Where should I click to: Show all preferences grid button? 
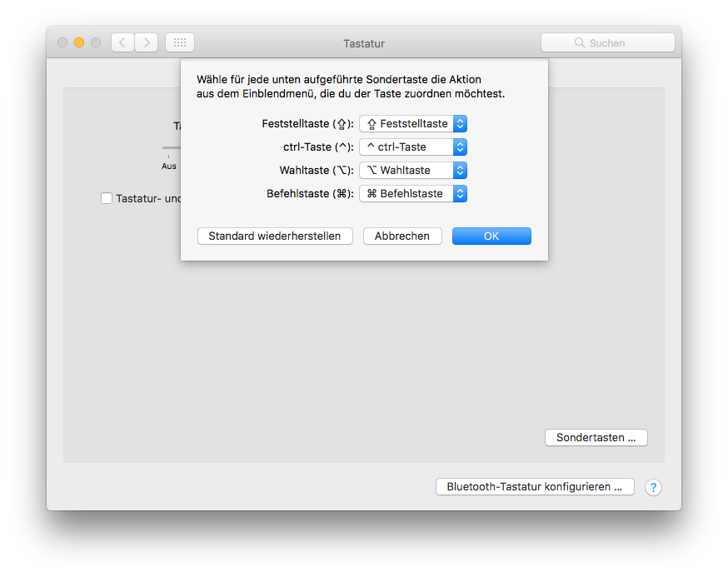click(180, 42)
